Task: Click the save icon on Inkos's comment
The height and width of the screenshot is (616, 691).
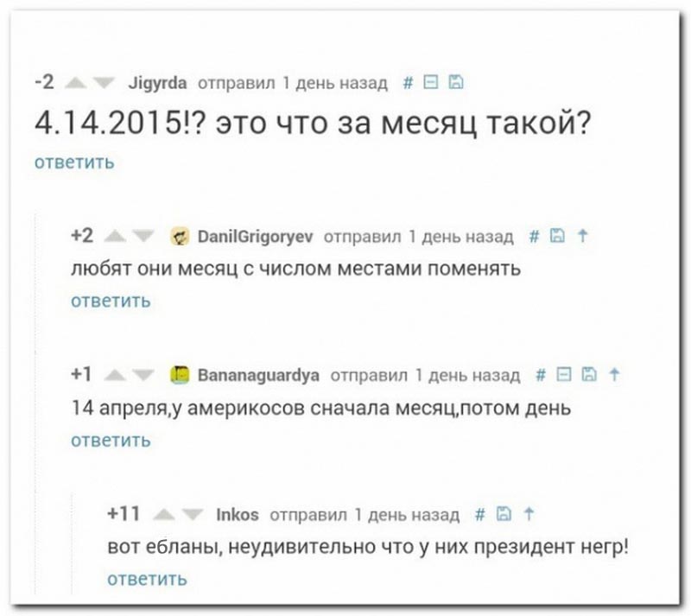Action: tap(504, 514)
